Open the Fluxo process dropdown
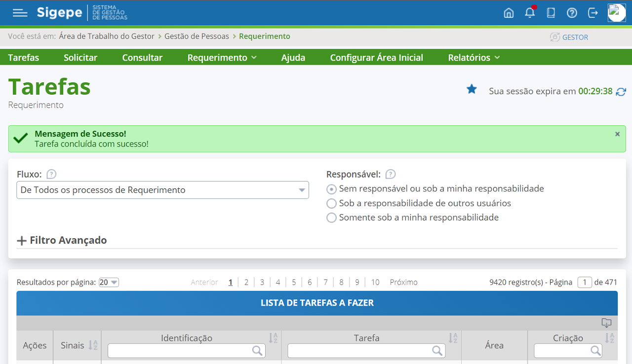This screenshot has height=364, width=632. click(x=163, y=190)
